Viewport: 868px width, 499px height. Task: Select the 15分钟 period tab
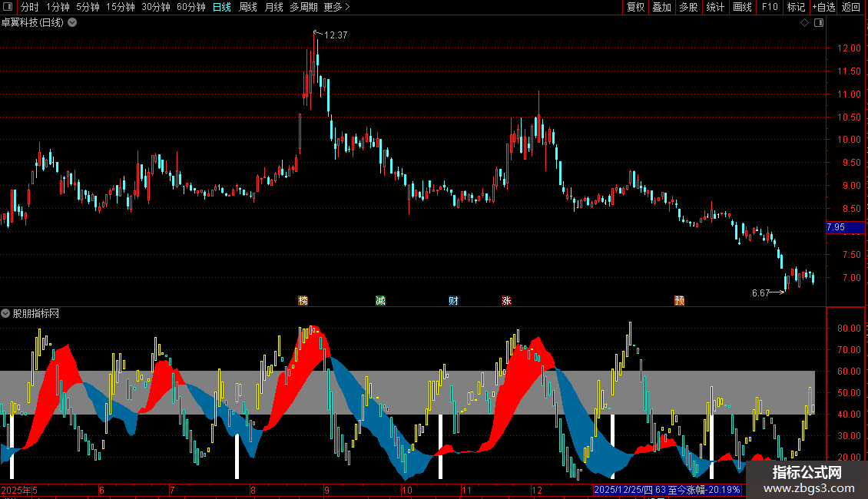point(120,7)
